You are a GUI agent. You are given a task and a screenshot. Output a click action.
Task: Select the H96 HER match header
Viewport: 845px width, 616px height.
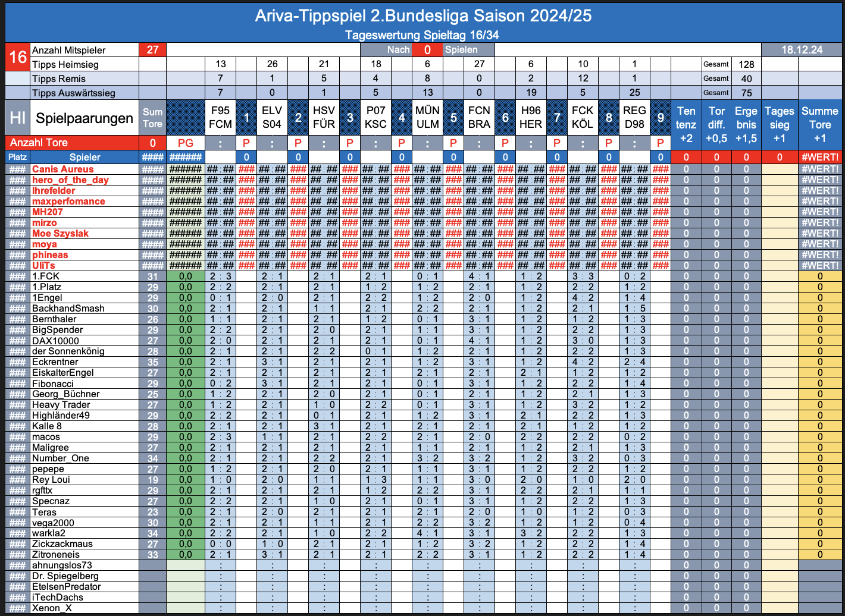(531, 118)
